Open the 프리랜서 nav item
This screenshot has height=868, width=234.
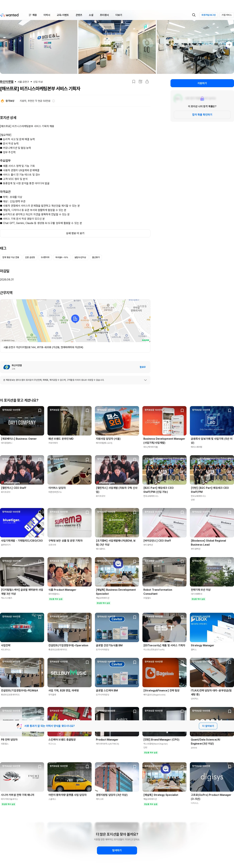point(104,15)
